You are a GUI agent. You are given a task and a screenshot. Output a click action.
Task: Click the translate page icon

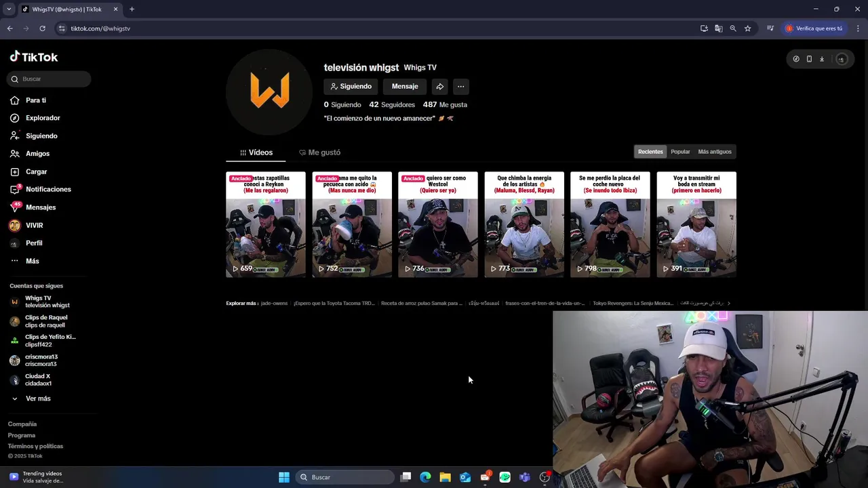718,28
